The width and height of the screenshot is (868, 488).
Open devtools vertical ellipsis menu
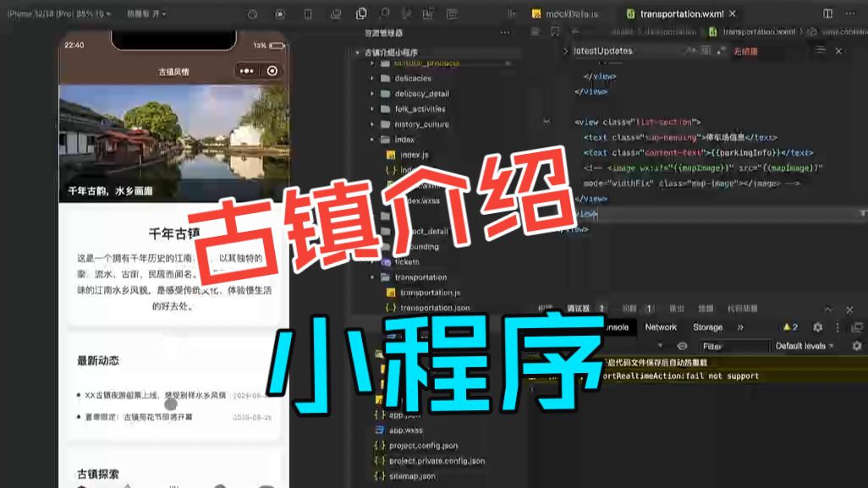pos(838,327)
